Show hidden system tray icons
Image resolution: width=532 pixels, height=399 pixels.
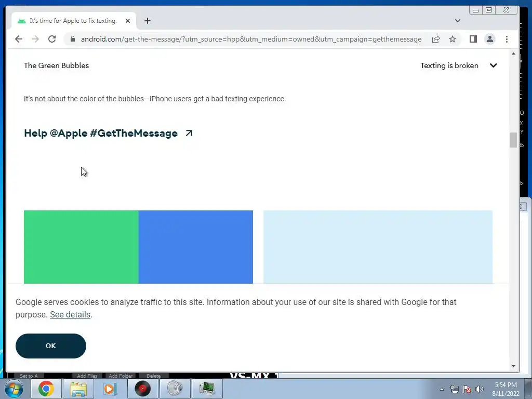[442, 389]
